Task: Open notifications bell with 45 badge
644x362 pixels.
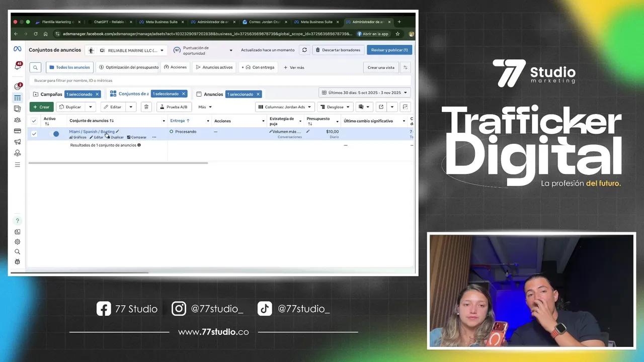Action: click(18, 66)
